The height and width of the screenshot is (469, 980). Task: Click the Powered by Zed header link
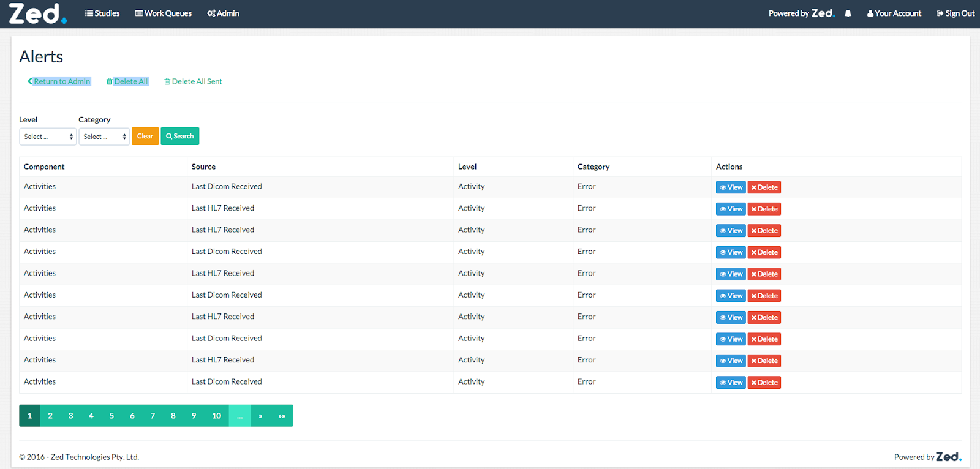(x=801, y=13)
